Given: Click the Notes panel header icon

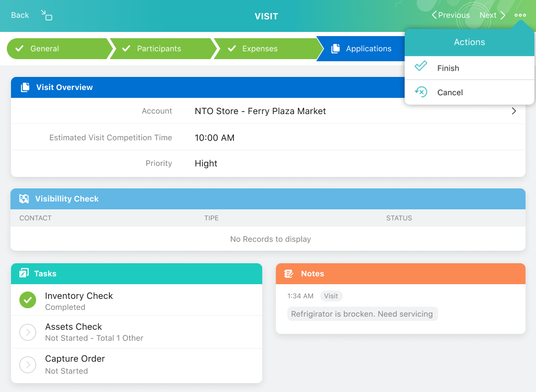Looking at the screenshot, I should [288, 274].
